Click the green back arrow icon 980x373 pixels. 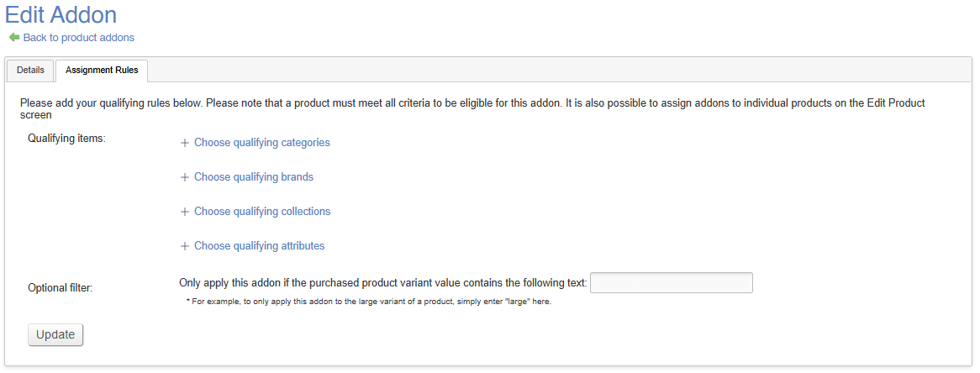pyautogui.click(x=13, y=37)
